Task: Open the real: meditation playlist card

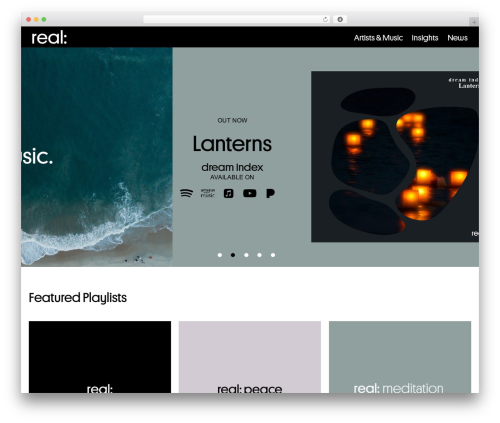Action: click(x=400, y=357)
